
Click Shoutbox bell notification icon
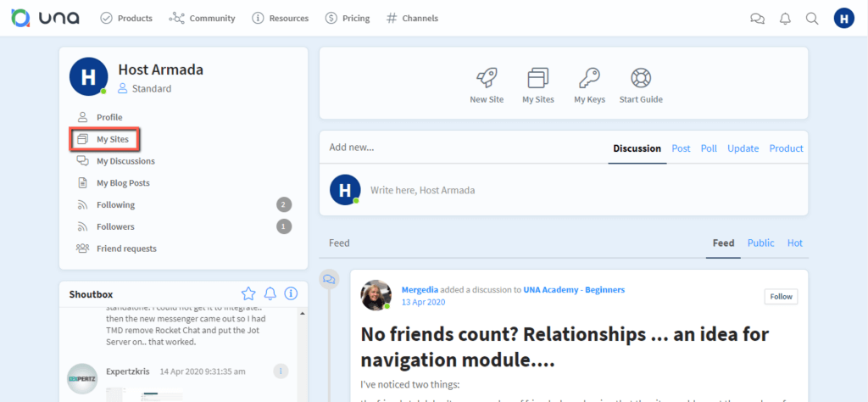[x=270, y=293]
